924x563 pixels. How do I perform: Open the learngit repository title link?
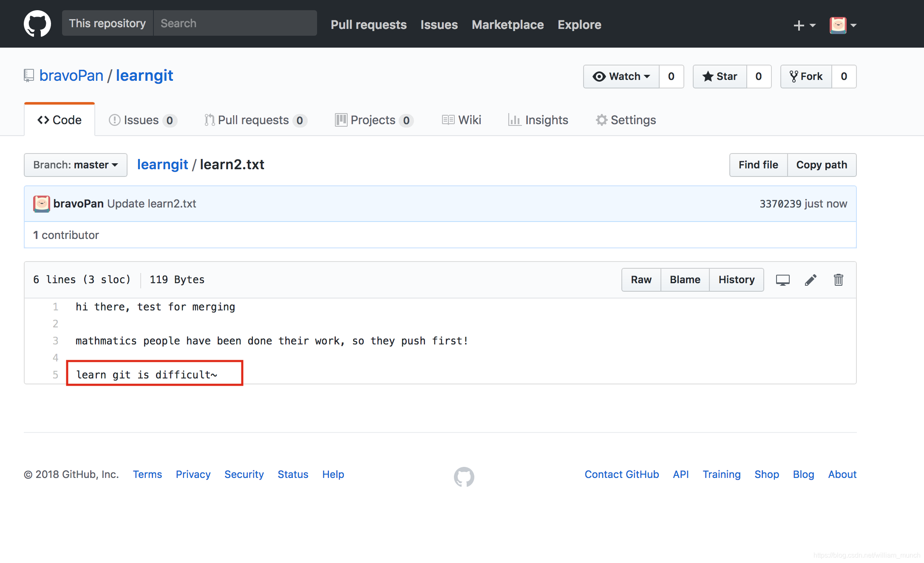145,76
